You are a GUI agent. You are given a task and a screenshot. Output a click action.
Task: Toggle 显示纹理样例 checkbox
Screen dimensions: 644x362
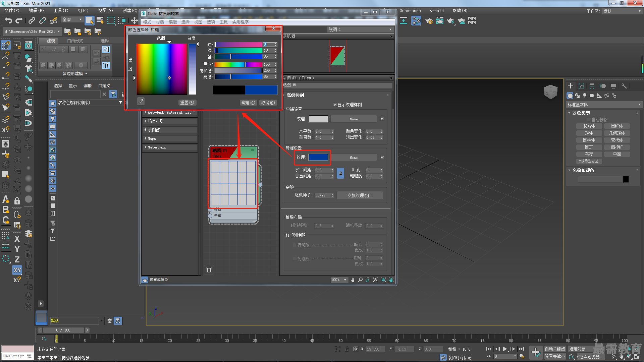tap(335, 105)
